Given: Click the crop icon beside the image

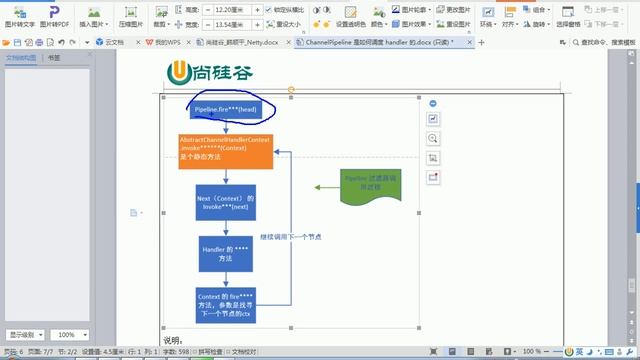Looking at the screenshot, I should tap(433, 158).
